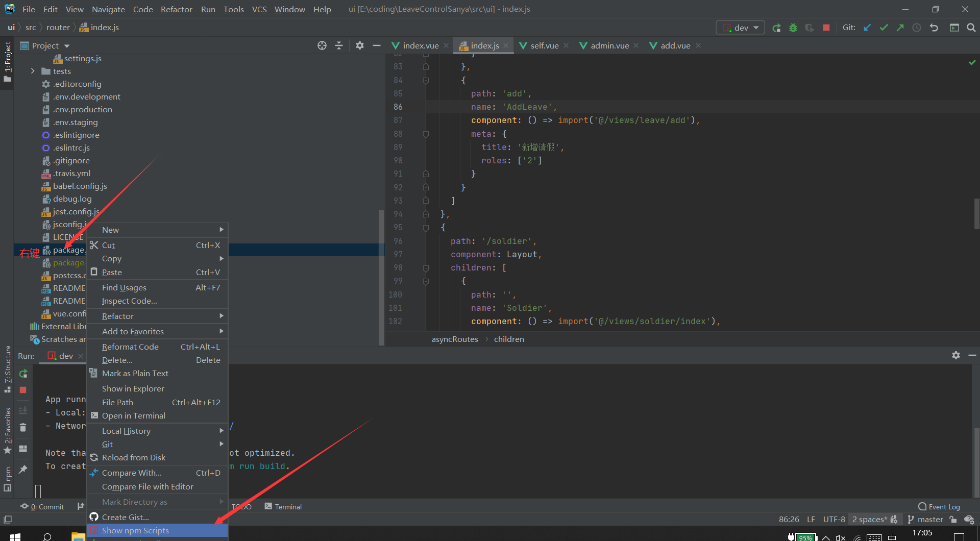Open the Favorites tool window

8,430
